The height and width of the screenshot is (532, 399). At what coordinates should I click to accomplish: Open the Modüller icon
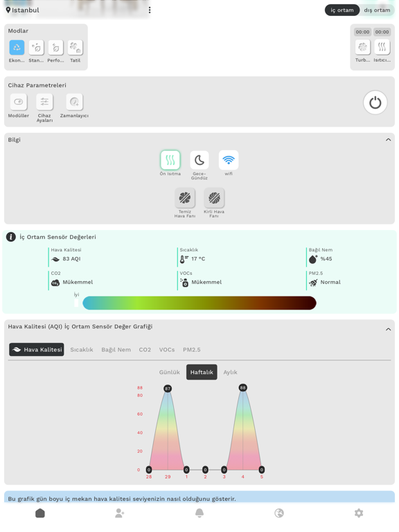click(x=19, y=102)
